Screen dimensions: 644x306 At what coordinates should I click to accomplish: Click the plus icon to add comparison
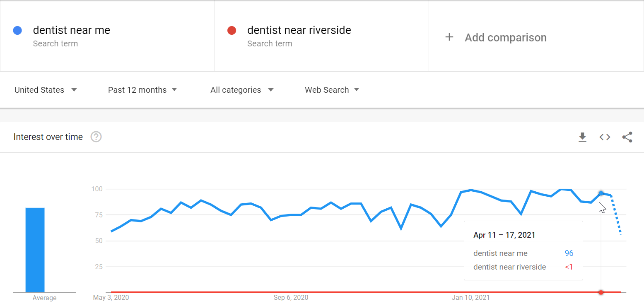(x=449, y=37)
